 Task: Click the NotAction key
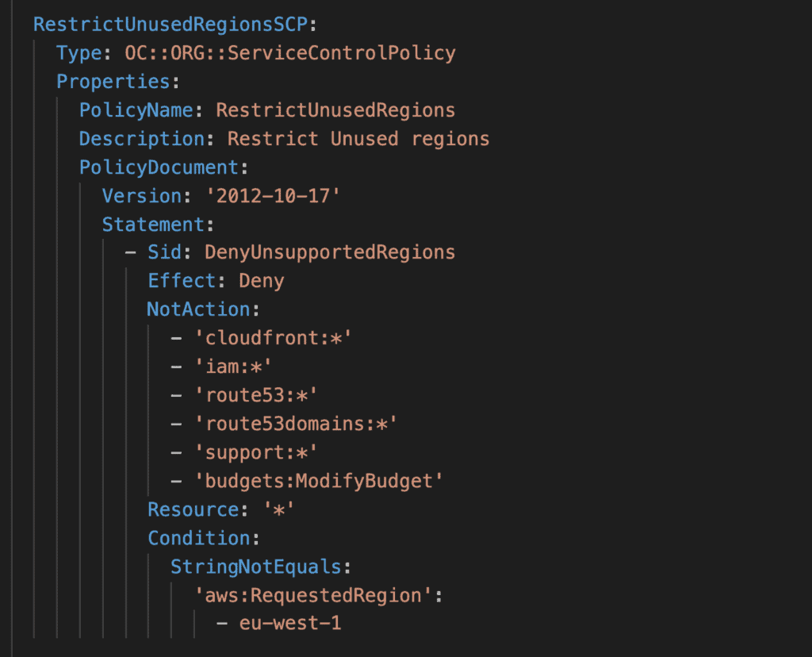[x=198, y=309]
